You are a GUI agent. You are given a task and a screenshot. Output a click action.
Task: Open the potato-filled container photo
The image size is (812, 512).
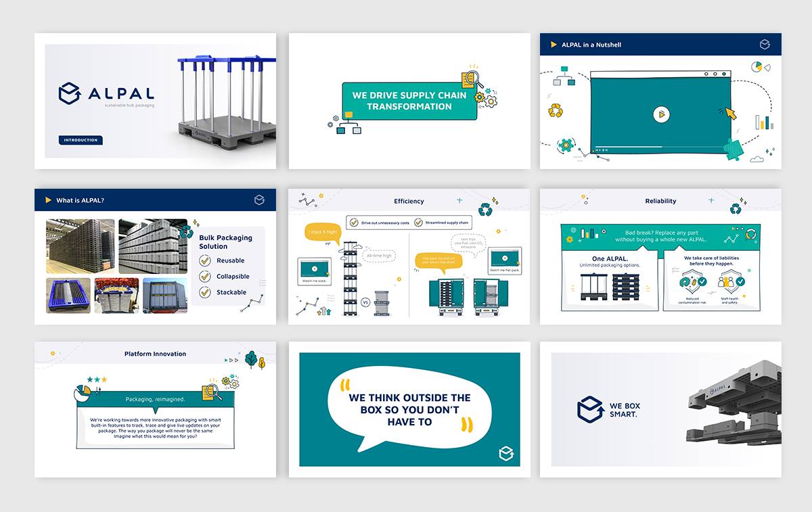(x=116, y=296)
